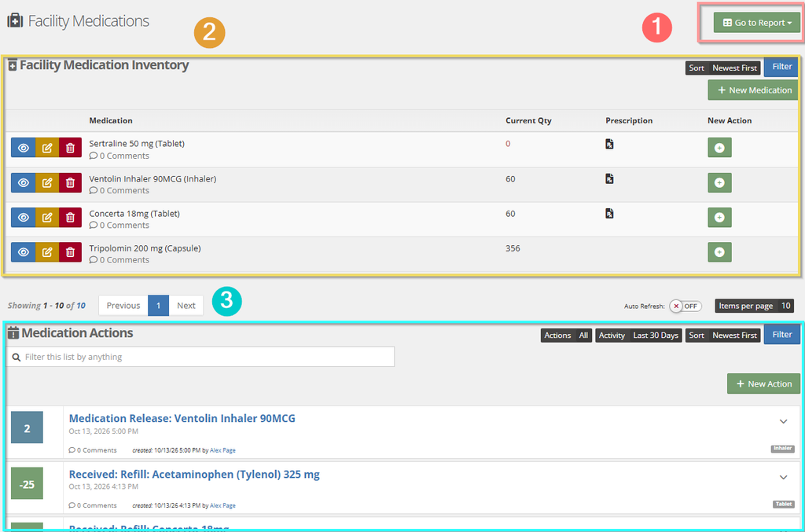View the Concerta 18mg medication

(23, 218)
